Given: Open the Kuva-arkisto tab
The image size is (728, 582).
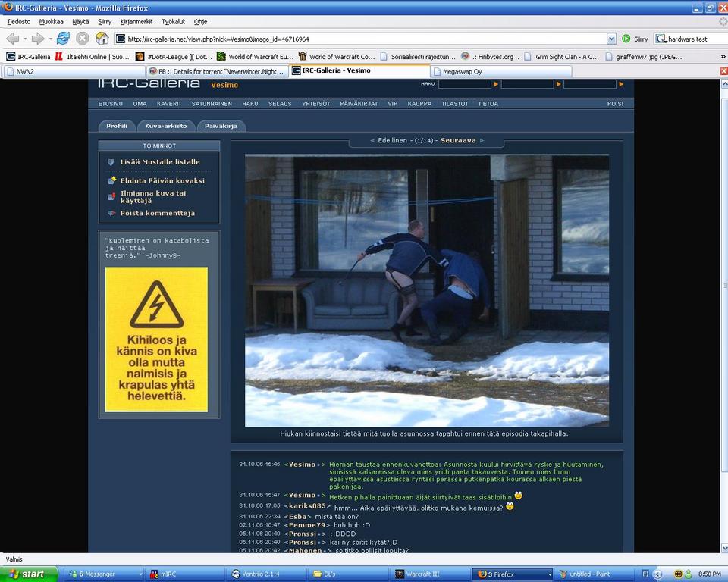Looking at the screenshot, I should (x=166, y=126).
